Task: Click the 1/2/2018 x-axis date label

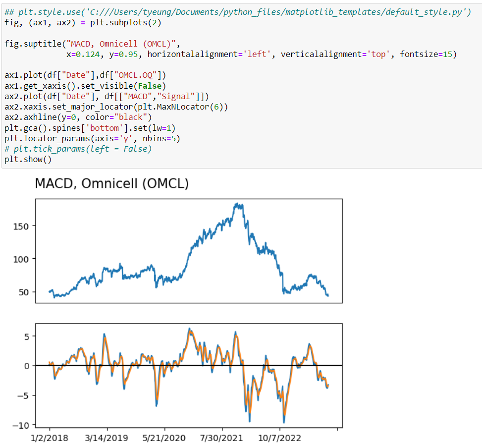Action: 50,438
